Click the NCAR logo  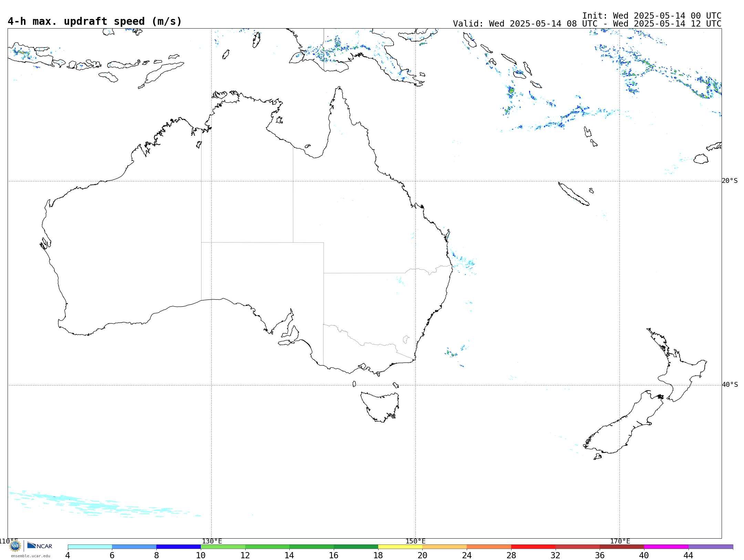(x=40, y=546)
